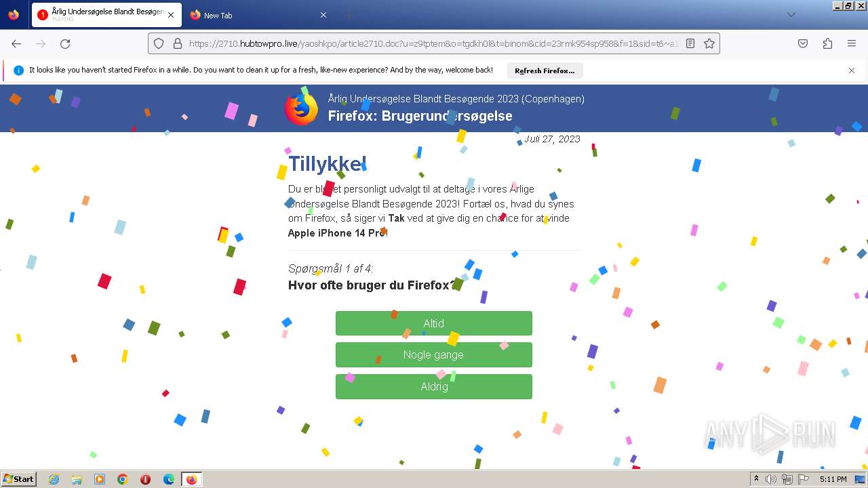Viewport: 868px width, 488px height.
Task: Choose the Nogle gange answer
Action: [434, 354]
